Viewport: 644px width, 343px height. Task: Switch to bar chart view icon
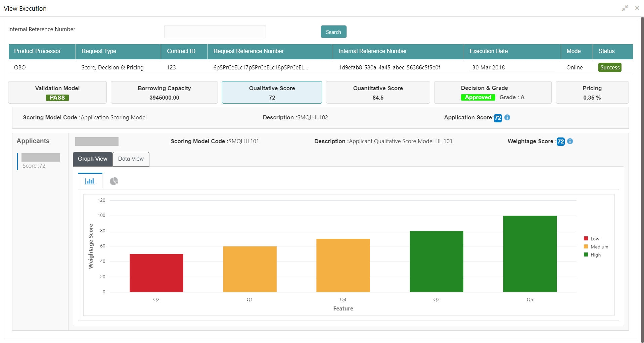coord(90,181)
